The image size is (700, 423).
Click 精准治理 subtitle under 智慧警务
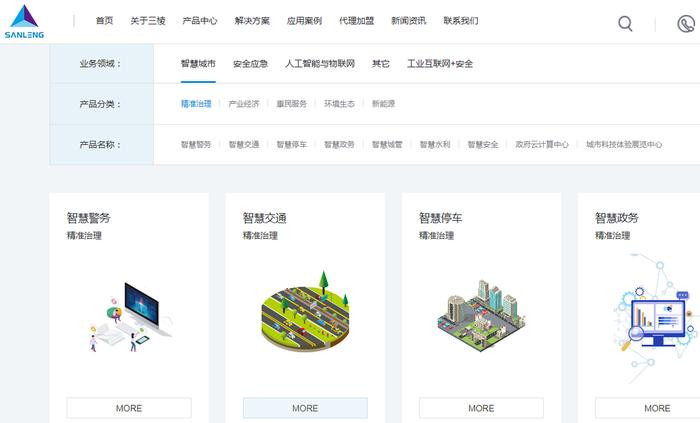[x=84, y=235]
